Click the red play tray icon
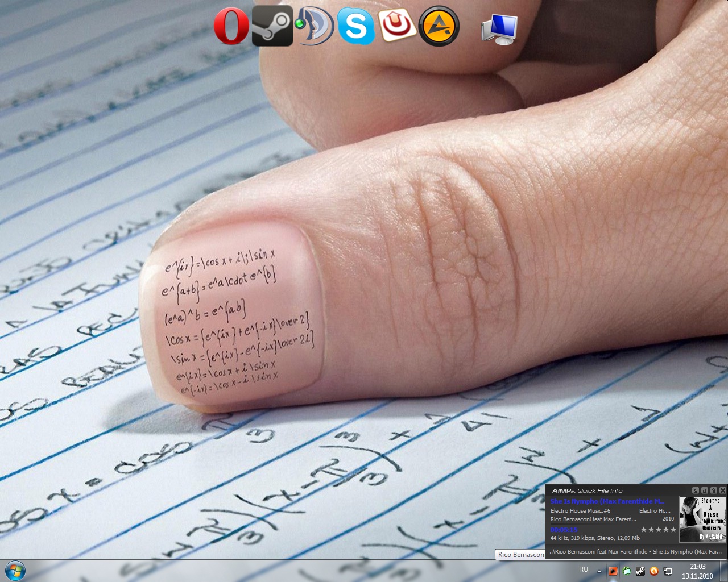The height and width of the screenshot is (582, 728). (x=613, y=571)
